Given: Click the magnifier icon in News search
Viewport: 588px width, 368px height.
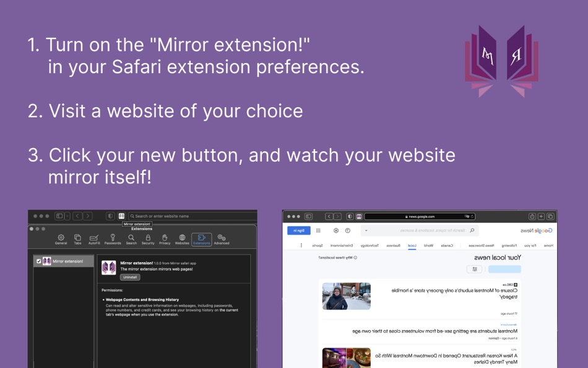Looking at the screenshot, I should pos(472,230).
